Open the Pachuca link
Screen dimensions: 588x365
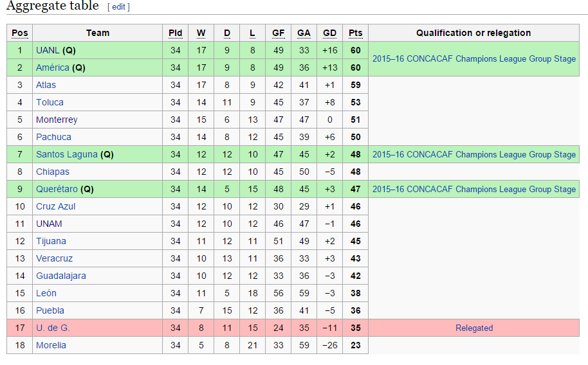(53, 137)
